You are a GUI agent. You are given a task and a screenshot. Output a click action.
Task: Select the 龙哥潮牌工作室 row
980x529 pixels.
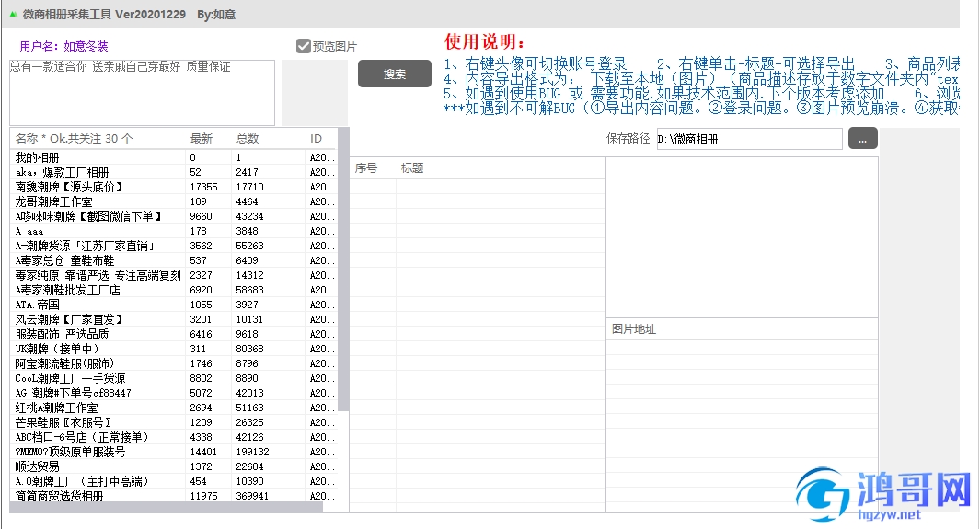click(x=174, y=201)
